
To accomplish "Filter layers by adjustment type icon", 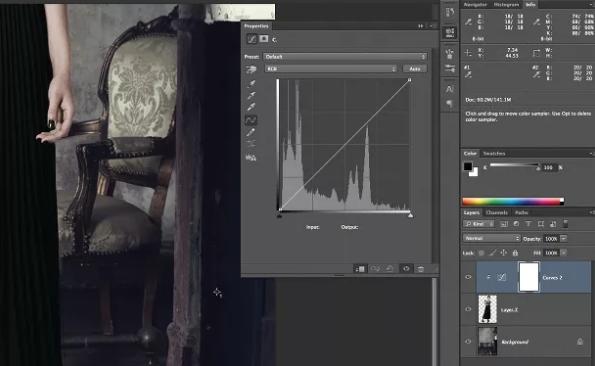I will pos(516,224).
